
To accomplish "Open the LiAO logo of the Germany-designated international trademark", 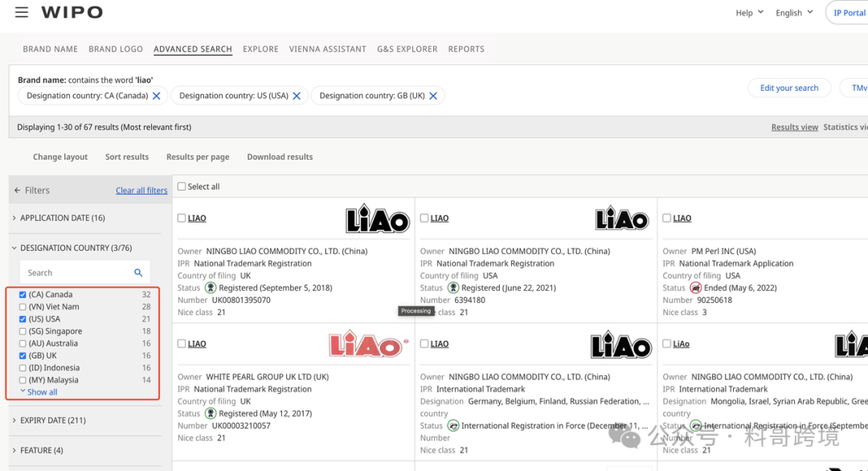I will tap(620, 344).
